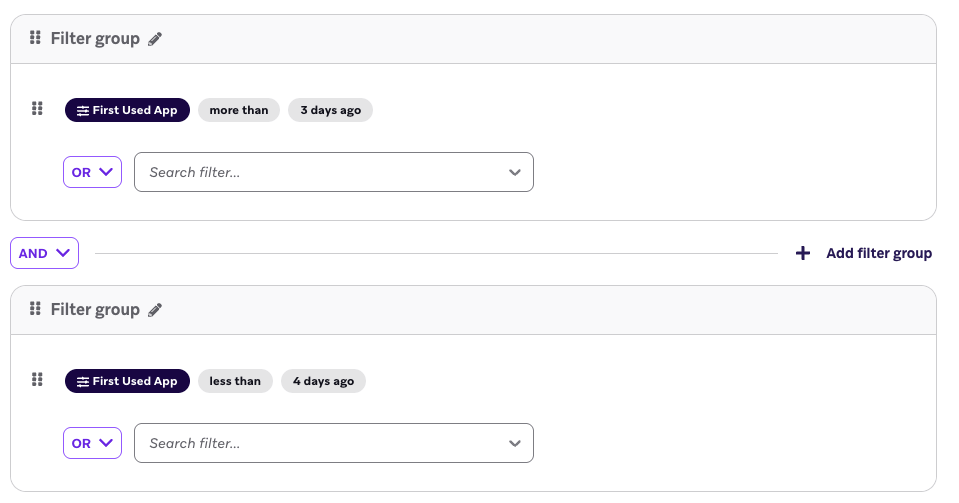The height and width of the screenshot is (503, 959).
Task: Click the drag handle in the bottom filter group header
Action: tap(36, 309)
